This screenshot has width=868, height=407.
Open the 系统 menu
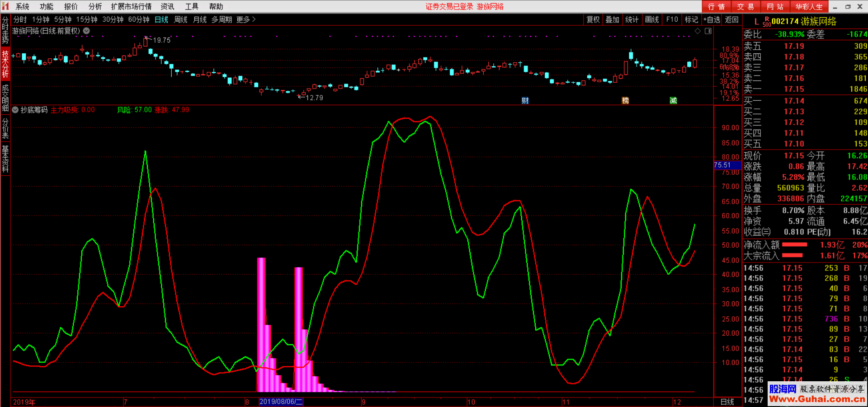[x=23, y=6]
